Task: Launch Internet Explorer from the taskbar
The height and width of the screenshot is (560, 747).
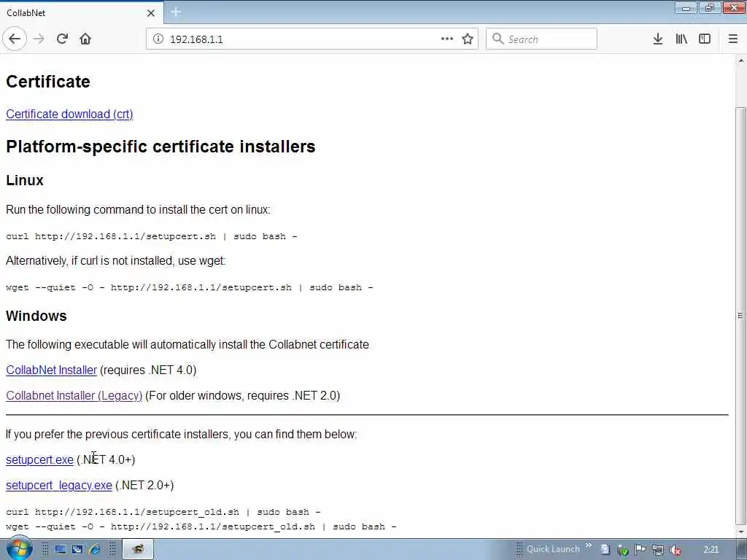Action: pyautogui.click(x=95, y=550)
